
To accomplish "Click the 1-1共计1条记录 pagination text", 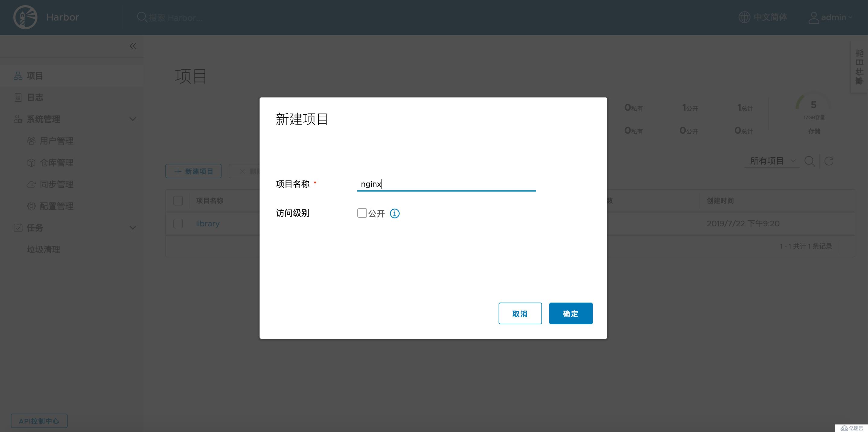I will coord(806,246).
